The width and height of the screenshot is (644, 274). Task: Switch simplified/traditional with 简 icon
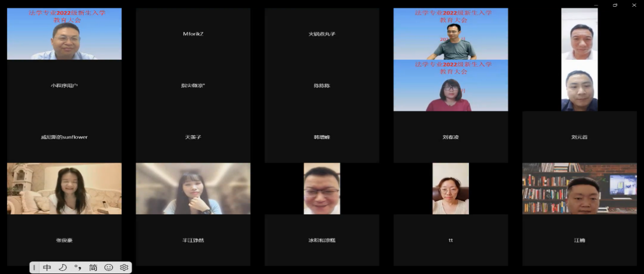(x=93, y=267)
